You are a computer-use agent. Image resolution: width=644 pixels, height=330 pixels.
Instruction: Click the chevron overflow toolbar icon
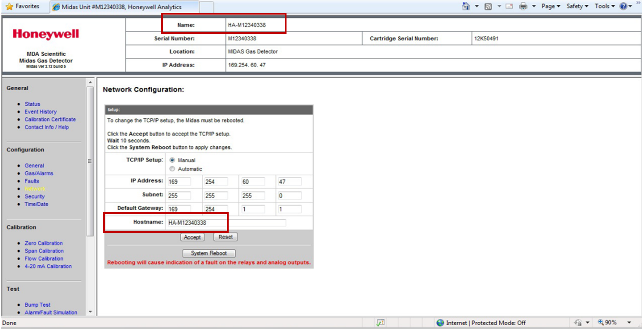coord(638,3)
